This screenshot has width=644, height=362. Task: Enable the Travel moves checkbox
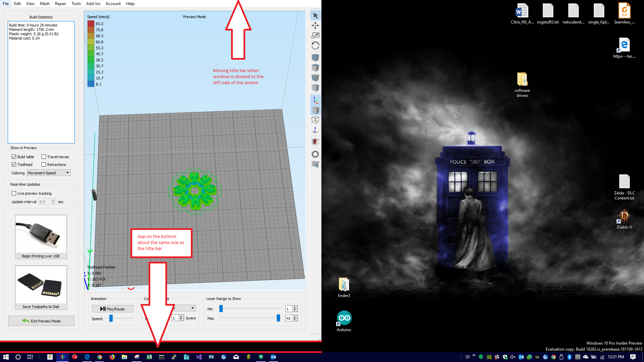[x=44, y=157]
